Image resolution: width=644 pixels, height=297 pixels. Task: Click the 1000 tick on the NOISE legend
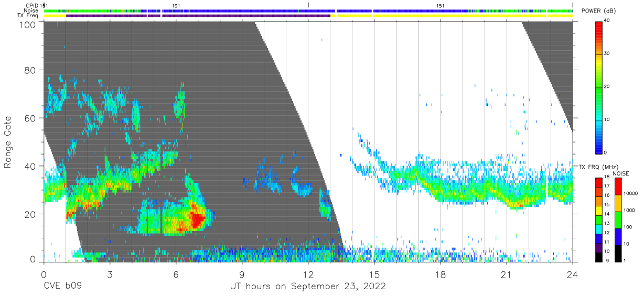(629, 210)
